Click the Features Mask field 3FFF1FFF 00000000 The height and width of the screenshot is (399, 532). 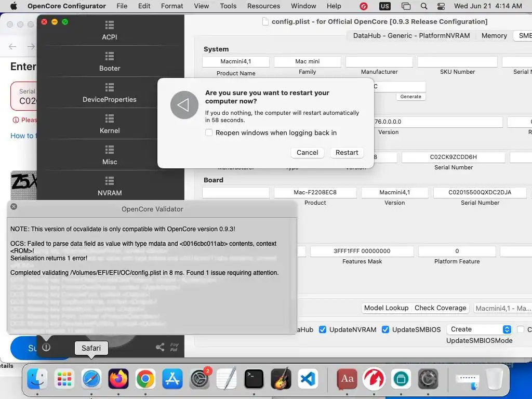point(362,251)
